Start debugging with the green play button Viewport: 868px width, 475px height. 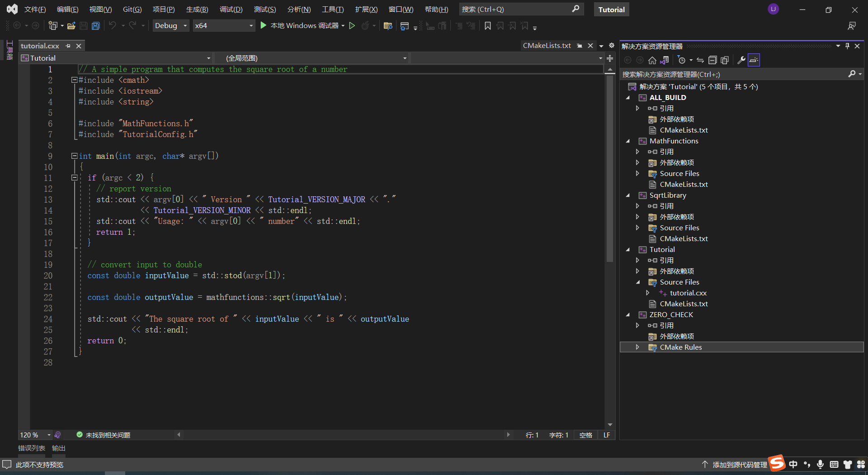tap(264, 26)
